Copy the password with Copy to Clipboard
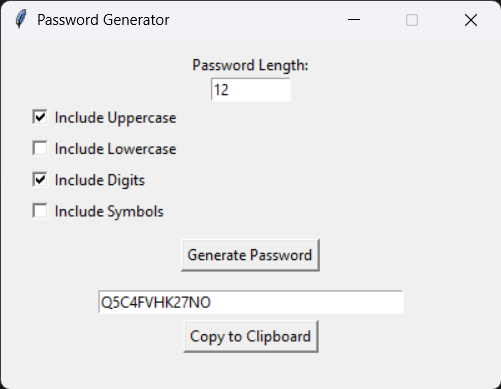501x389 pixels. click(251, 336)
